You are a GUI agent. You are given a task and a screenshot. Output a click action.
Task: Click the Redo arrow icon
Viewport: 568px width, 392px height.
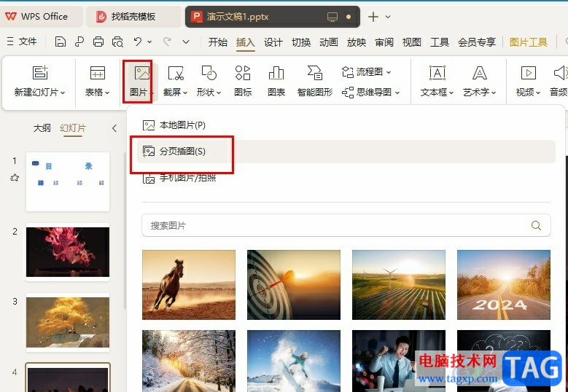(167, 42)
